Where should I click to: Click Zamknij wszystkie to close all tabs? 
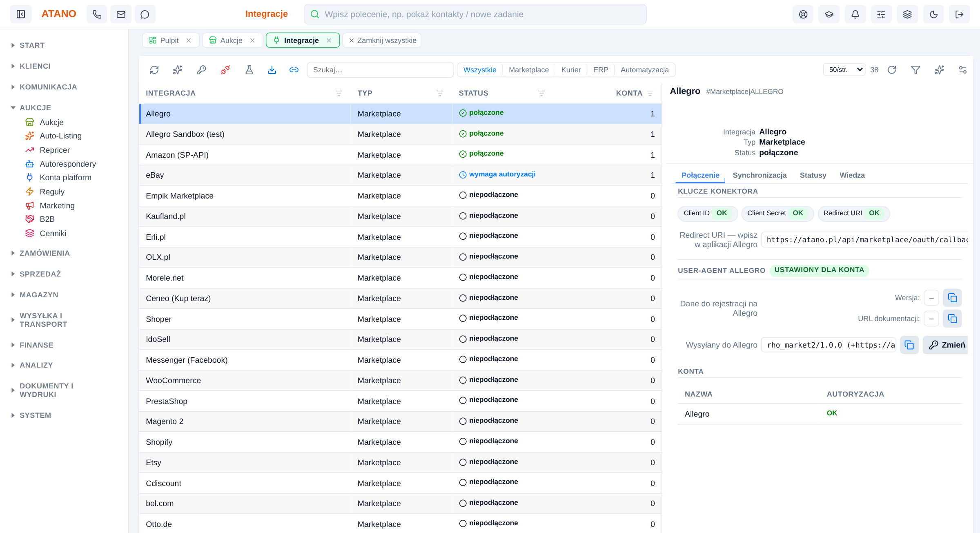pos(382,40)
